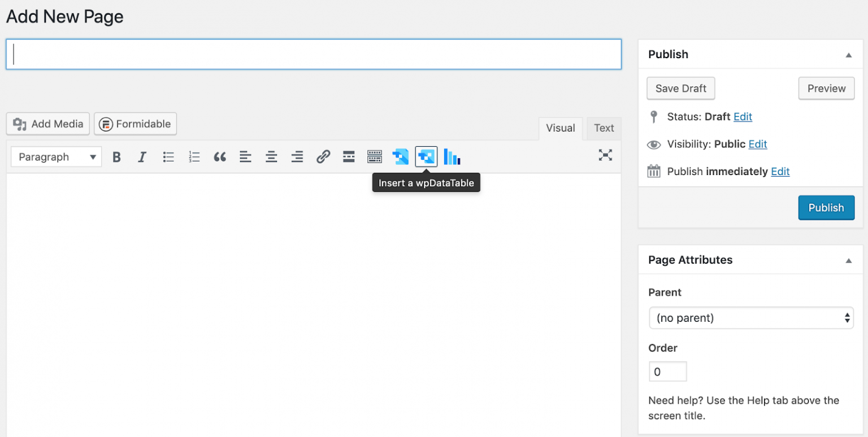
Task: Apply bold formatting in the editor toolbar
Action: [117, 156]
